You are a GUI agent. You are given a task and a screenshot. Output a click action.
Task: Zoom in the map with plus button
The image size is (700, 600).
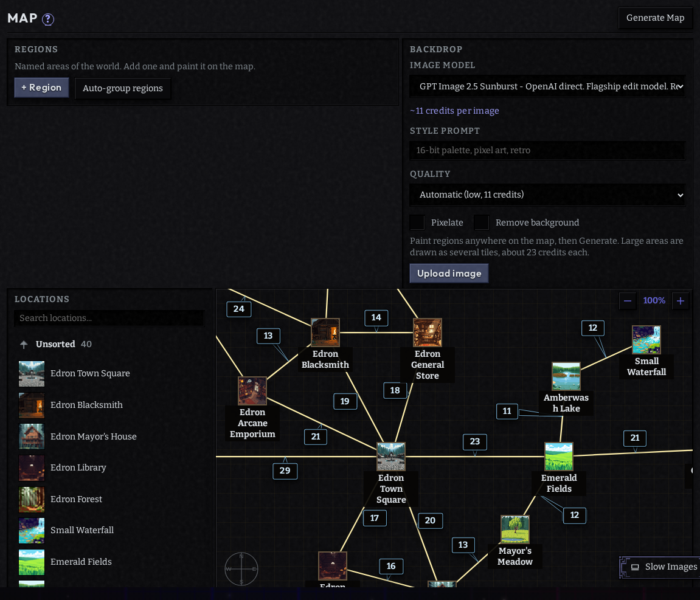click(681, 301)
